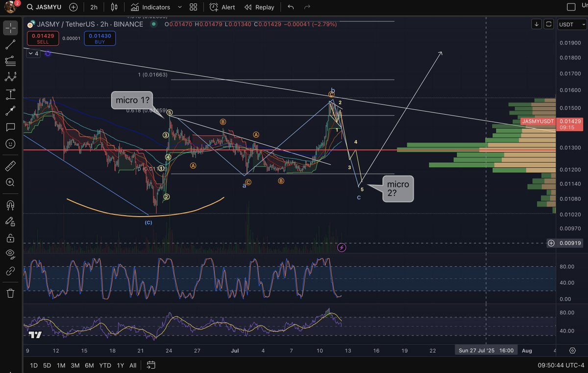Click the trash remove objects icon
This screenshot has width=588, height=373.
click(10, 293)
